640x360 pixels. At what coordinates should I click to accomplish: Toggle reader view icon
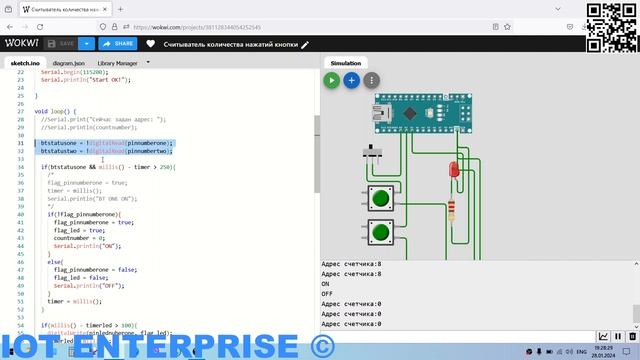coord(496,27)
